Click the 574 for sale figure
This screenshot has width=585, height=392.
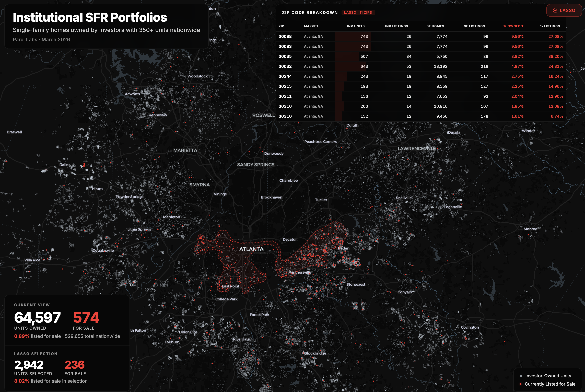[86, 317]
